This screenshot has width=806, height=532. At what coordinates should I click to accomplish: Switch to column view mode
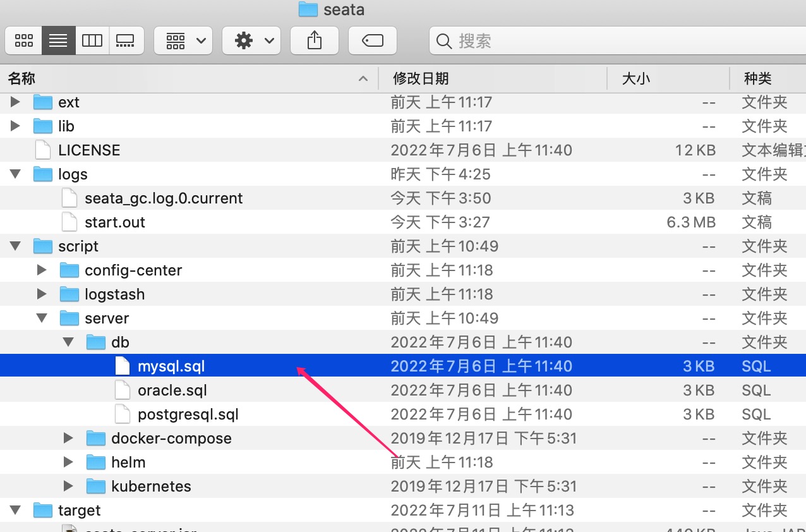tap(92, 41)
